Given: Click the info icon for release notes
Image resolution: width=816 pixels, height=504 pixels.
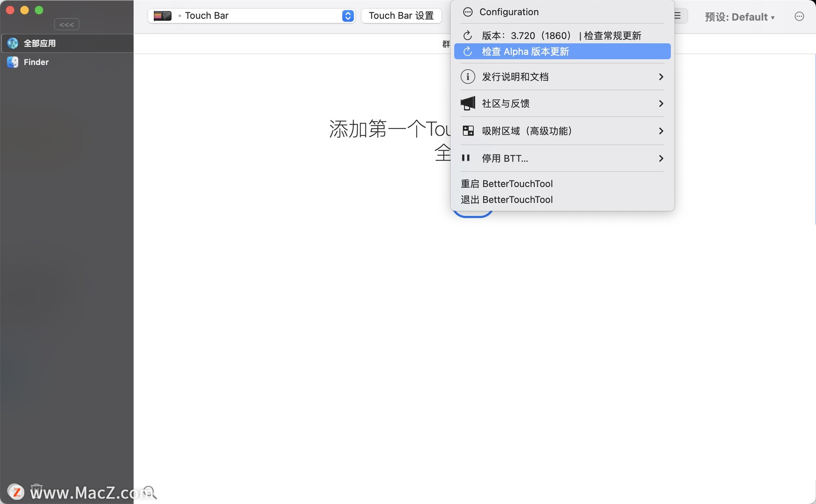Looking at the screenshot, I should click(467, 77).
